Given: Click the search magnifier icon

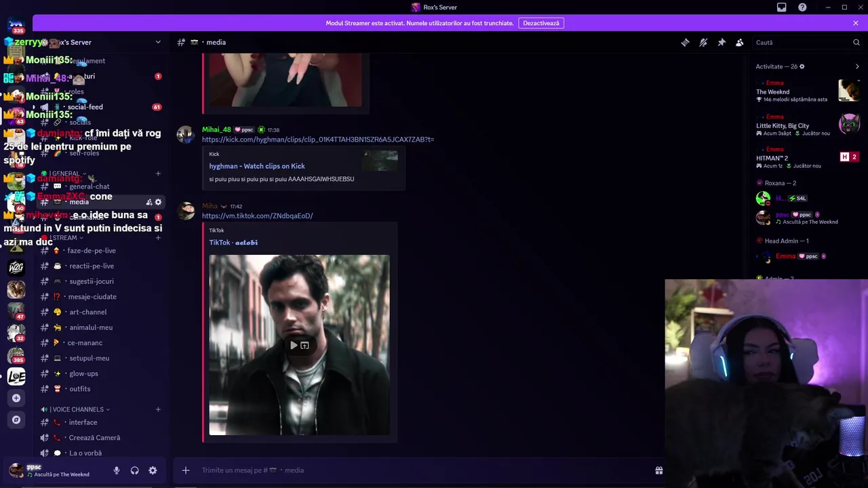Looking at the screenshot, I should pos(856,42).
